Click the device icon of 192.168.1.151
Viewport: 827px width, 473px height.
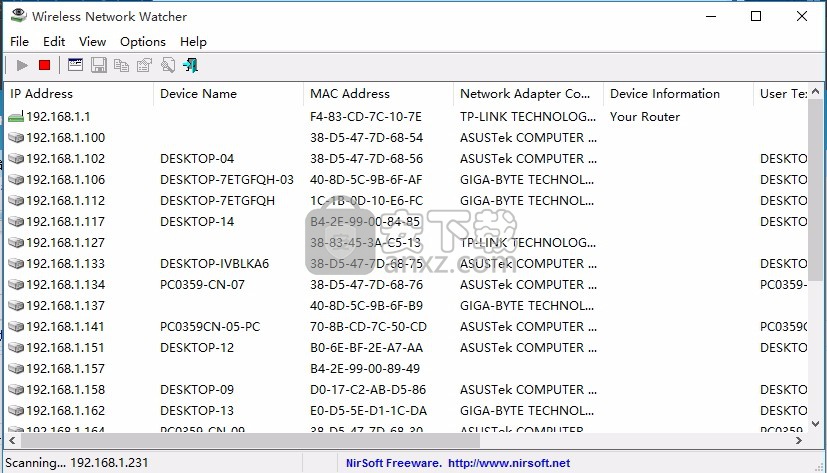[16, 347]
